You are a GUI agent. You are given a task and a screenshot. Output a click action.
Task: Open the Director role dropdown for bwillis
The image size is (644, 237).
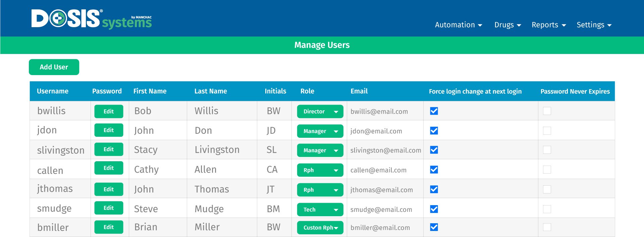[x=320, y=112]
